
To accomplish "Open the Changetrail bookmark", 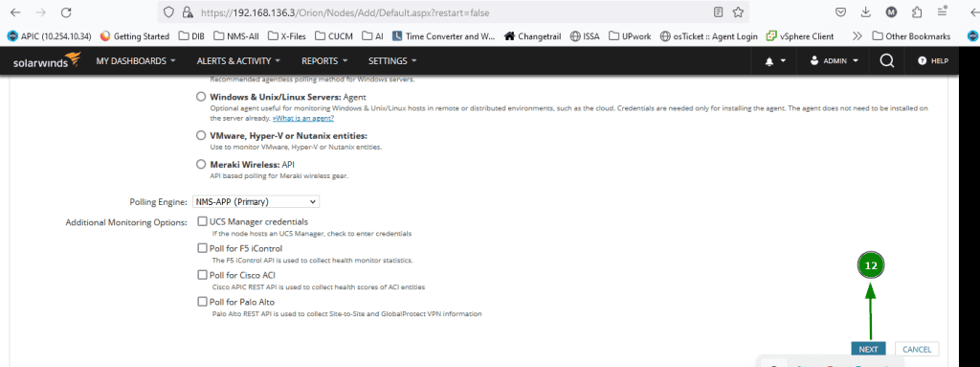I will click(x=532, y=36).
